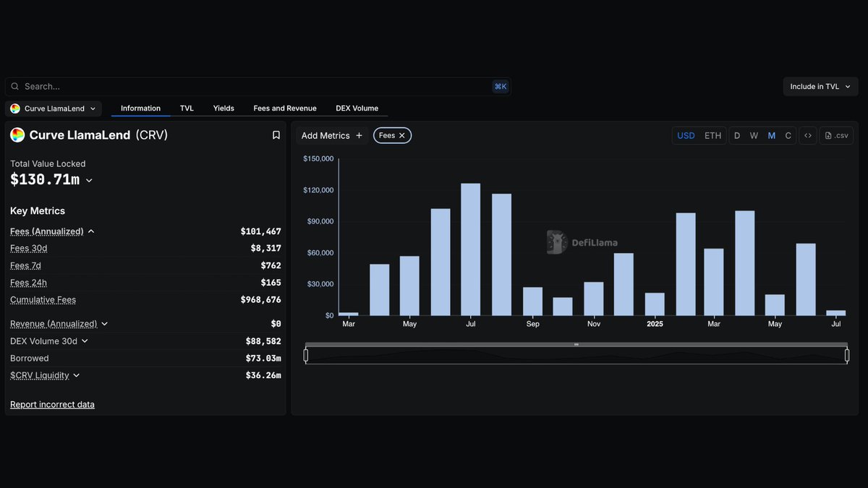Image resolution: width=868 pixels, height=488 pixels.
Task: Click the $36.26m CRV liquidity value
Action: [263, 375]
